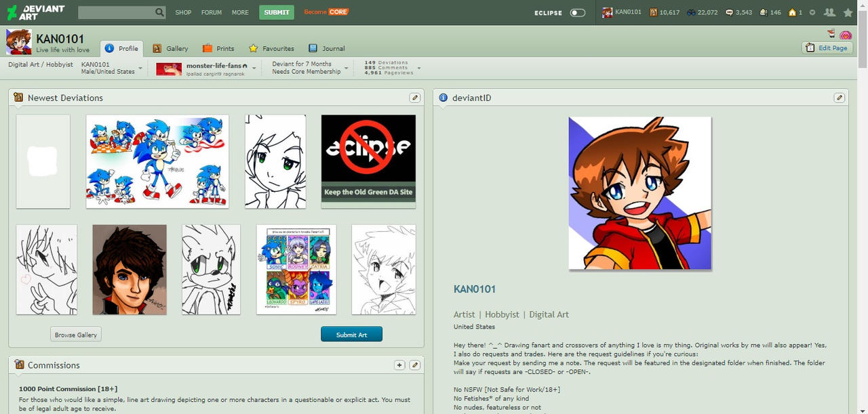Open the notices count 146
This screenshot has height=414, width=868.
click(x=770, y=12)
